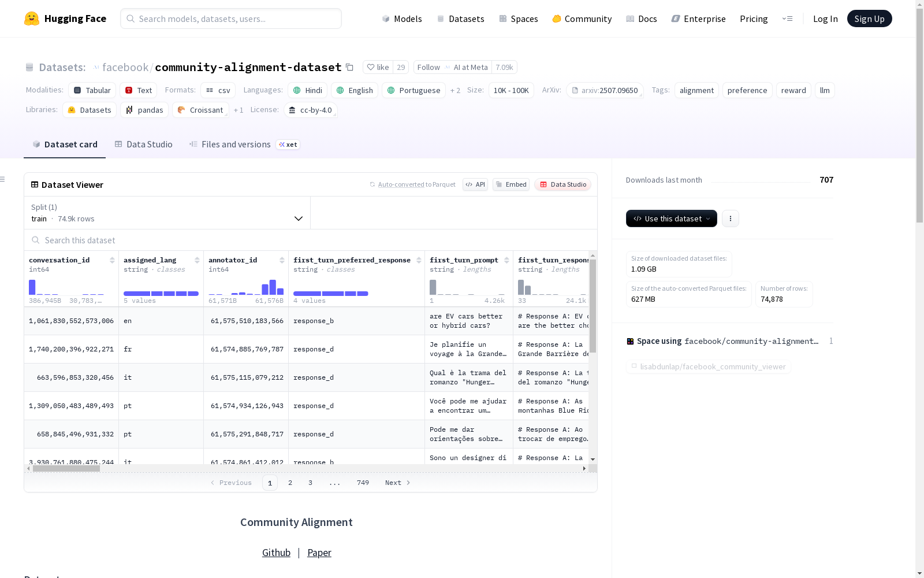Open the three-dot options next to Use this dataset
924x578 pixels.
[x=731, y=218]
